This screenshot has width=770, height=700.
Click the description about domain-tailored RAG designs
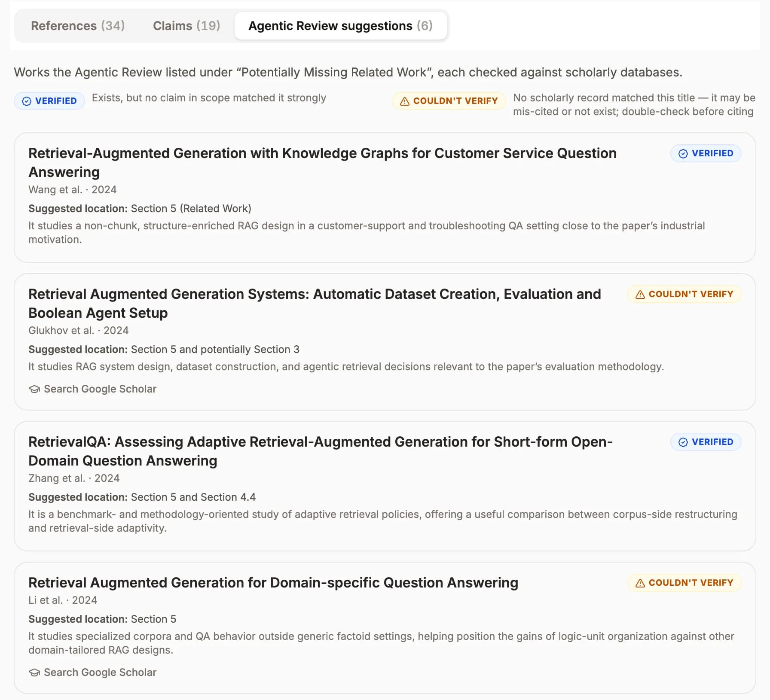point(381,643)
